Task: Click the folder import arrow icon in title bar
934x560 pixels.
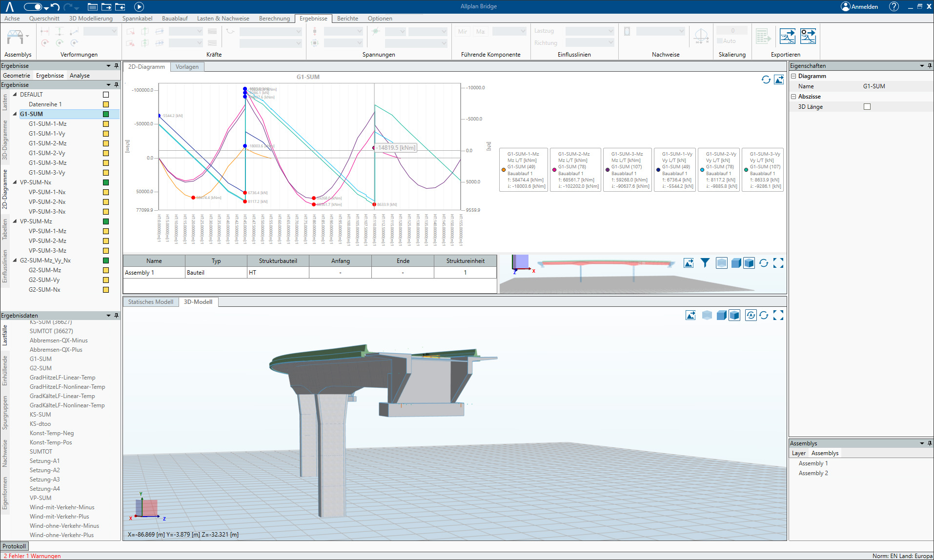Action: coord(120,7)
